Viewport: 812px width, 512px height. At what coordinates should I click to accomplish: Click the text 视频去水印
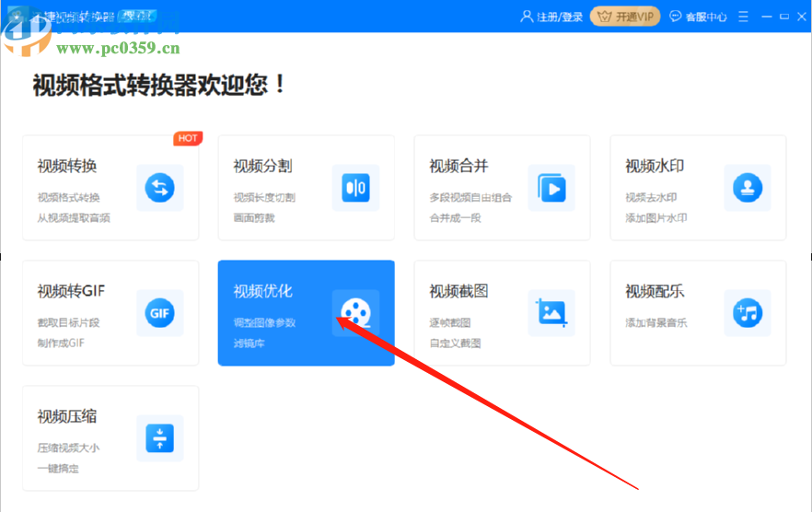651,197
